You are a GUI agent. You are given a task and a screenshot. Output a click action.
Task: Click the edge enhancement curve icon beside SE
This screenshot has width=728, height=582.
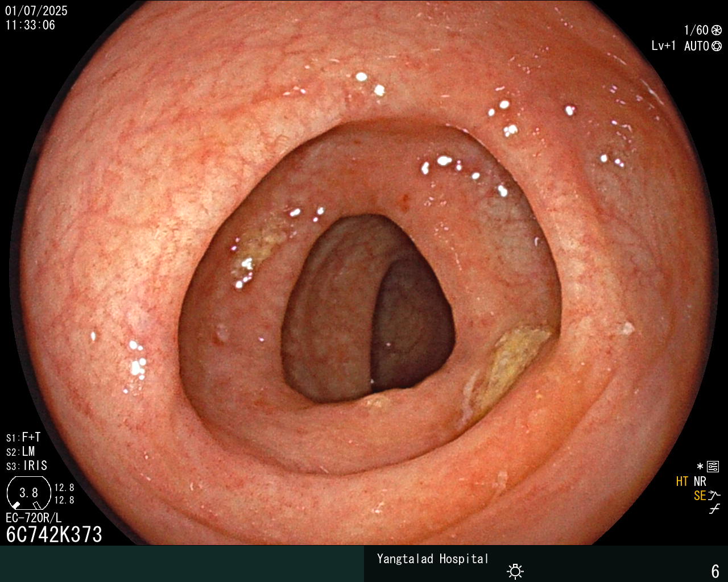[x=714, y=496]
